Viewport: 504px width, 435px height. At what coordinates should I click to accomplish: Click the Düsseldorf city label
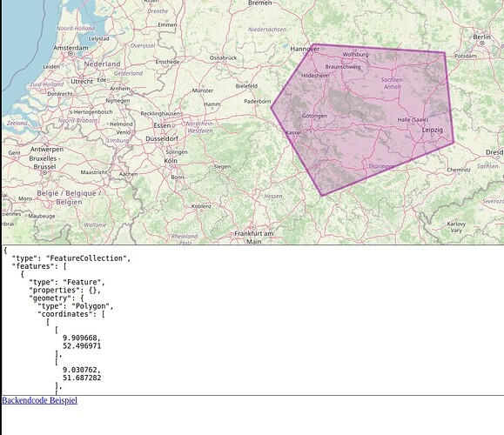162,139
